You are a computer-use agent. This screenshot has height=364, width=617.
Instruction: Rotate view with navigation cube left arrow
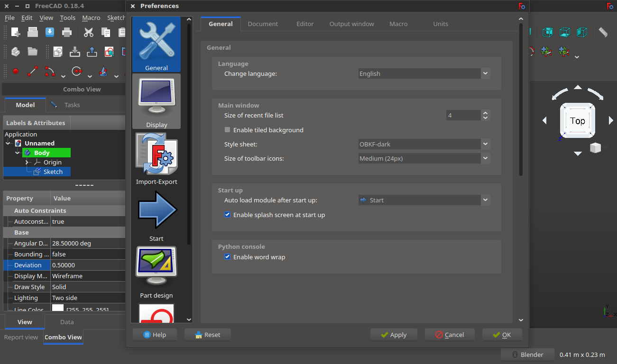click(544, 121)
